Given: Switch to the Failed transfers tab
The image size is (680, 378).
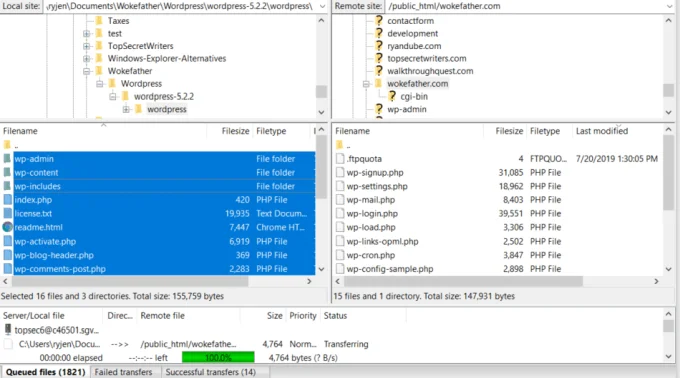Looking at the screenshot, I should [124, 372].
